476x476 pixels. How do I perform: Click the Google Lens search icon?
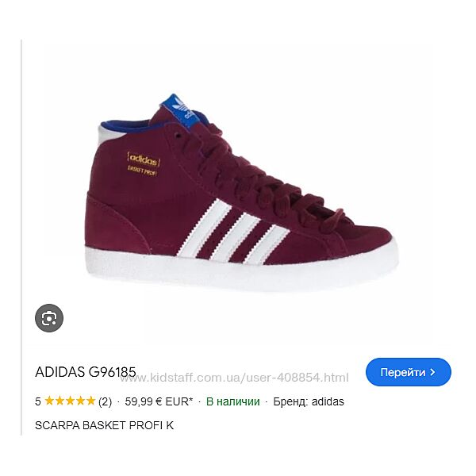pyautogui.click(x=49, y=318)
